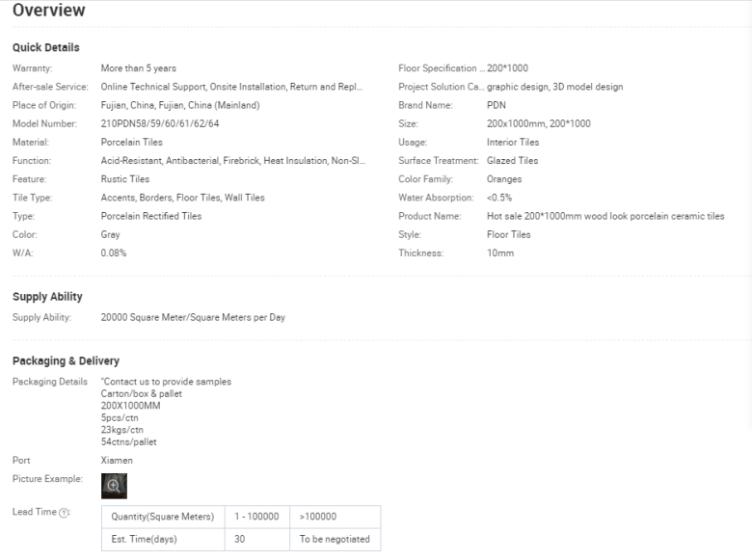
Task: Click the truncated After-sale Service value
Action: pos(231,87)
